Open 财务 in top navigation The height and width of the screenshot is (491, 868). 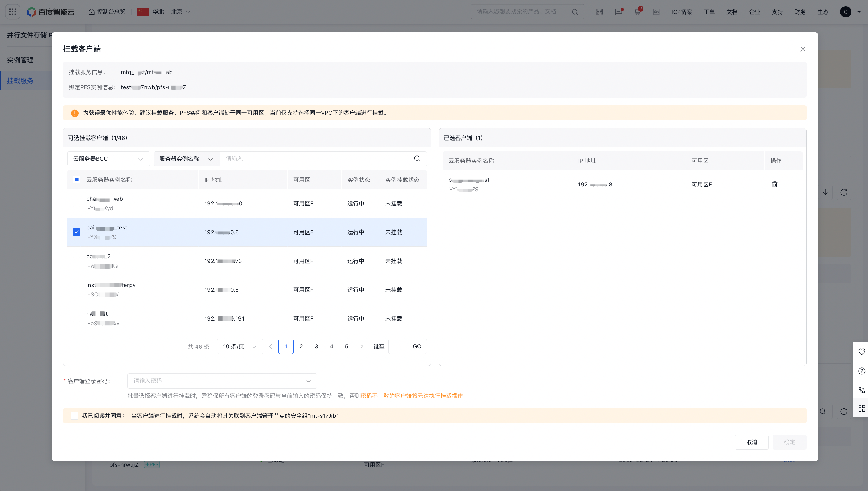[x=800, y=12]
